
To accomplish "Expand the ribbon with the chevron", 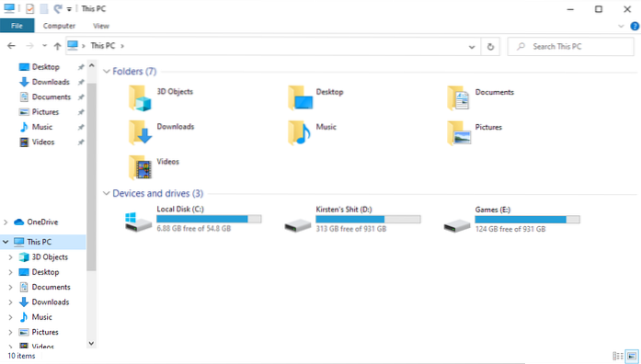I will pos(621,26).
